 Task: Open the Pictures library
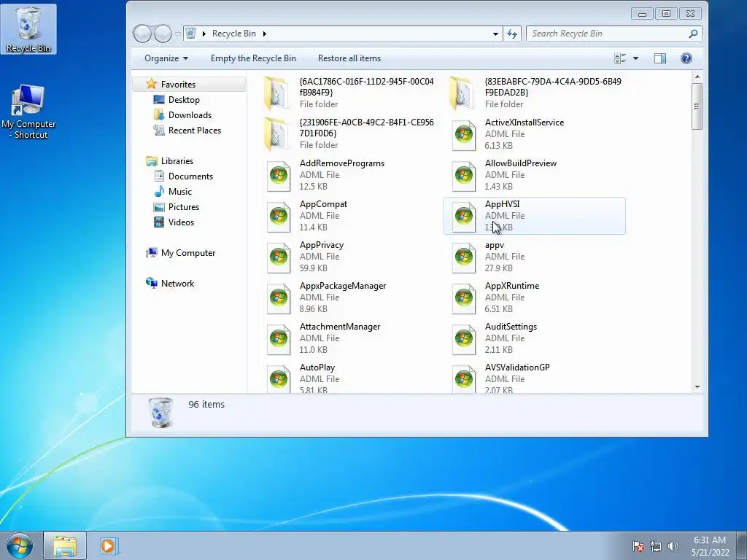(183, 207)
